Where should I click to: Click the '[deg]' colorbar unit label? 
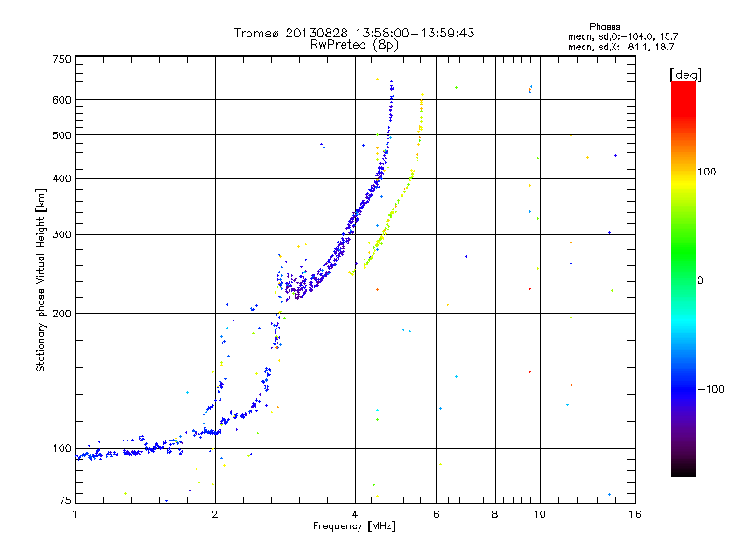[x=685, y=75]
